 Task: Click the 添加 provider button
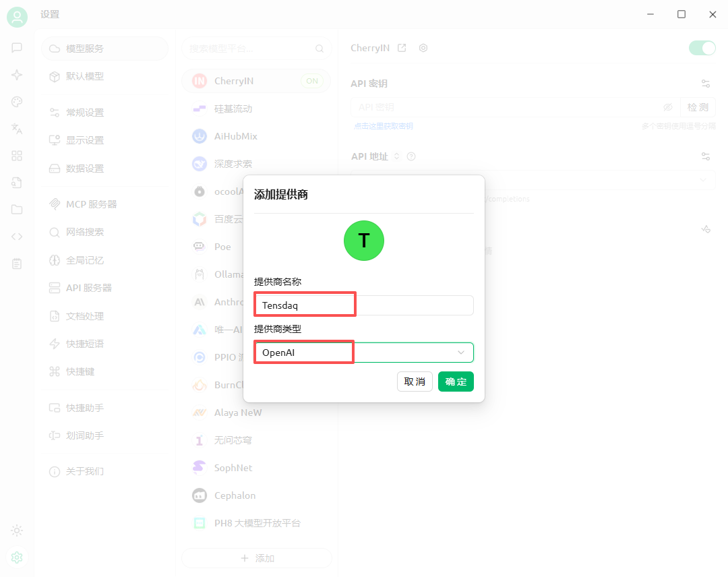click(257, 558)
